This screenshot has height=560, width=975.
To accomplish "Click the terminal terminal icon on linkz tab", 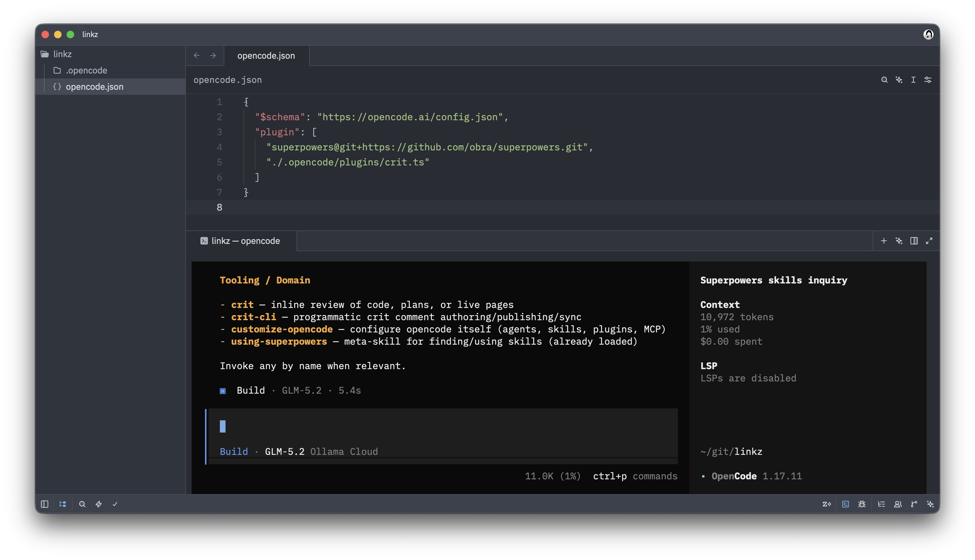I will tap(204, 241).
